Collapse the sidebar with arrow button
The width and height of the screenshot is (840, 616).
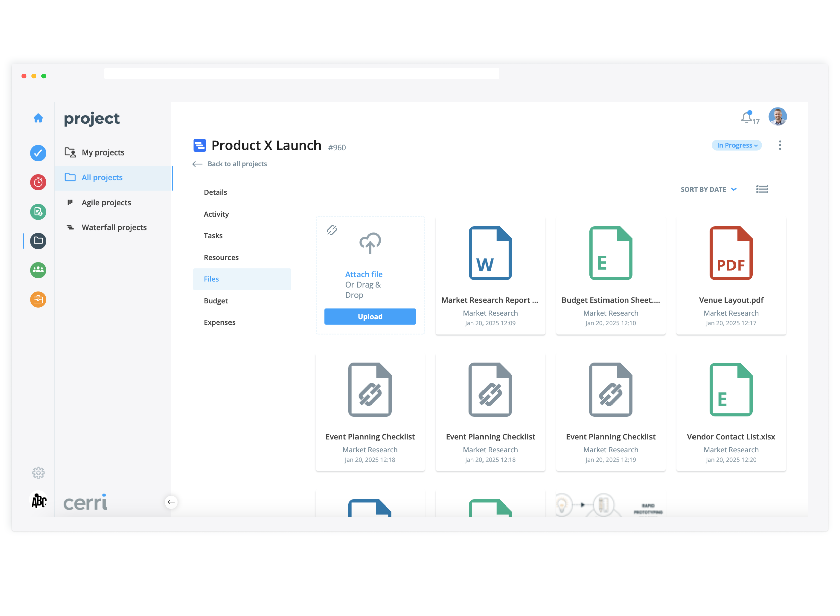click(171, 502)
